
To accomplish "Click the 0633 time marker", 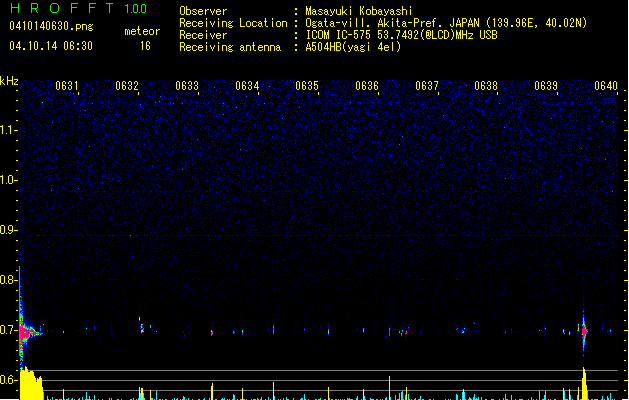I will 187,86.
